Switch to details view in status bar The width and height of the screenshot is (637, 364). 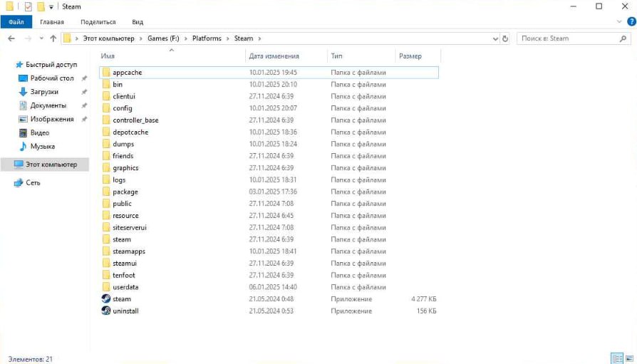point(616,358)
